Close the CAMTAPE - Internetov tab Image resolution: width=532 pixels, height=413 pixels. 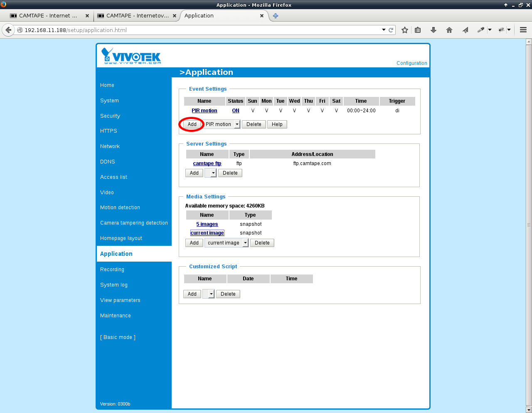pyautogui.click(x=175, y=16)
